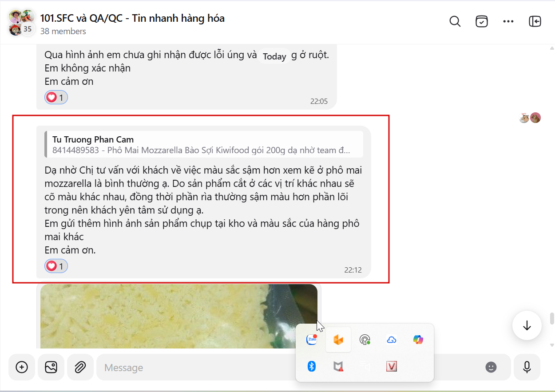Open quoted message from Tu Truong Phan Cam
Viewport: 555px width, 392px height.
pos(204,145)
